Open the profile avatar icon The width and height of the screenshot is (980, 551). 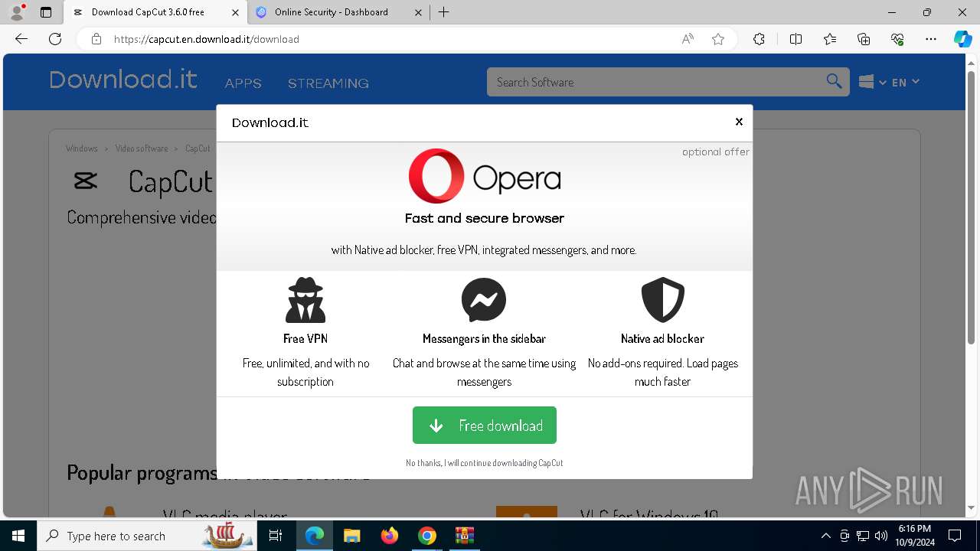pos(16,12)
